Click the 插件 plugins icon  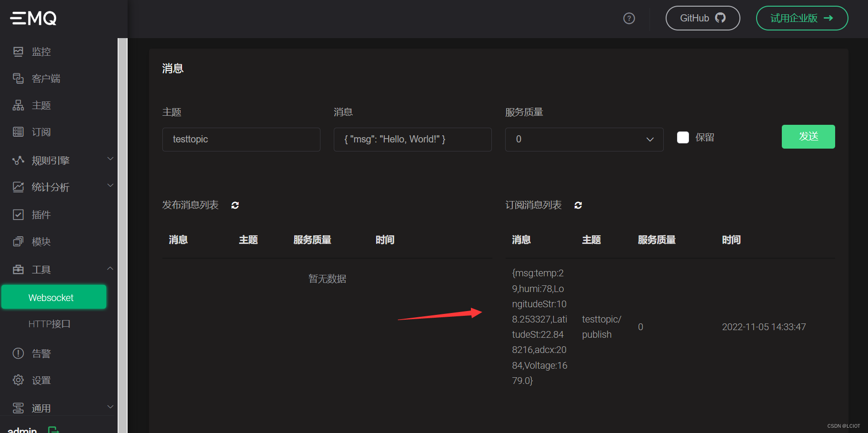(18, 215)
